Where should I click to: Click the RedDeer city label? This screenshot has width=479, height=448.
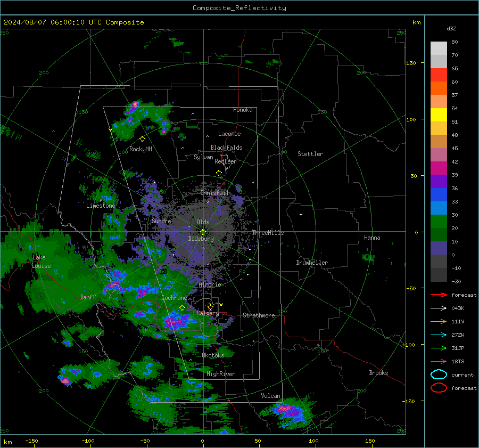[x=226, y=161]
